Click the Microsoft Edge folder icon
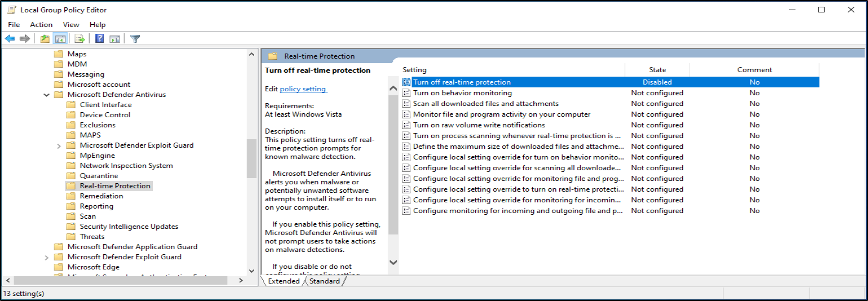 [58, 267]
